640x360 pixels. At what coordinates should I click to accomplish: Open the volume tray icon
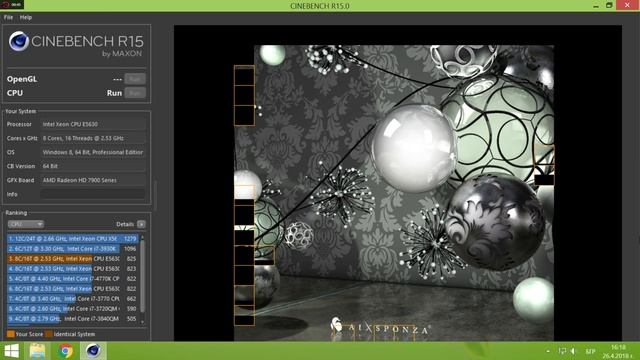[574, 351]
